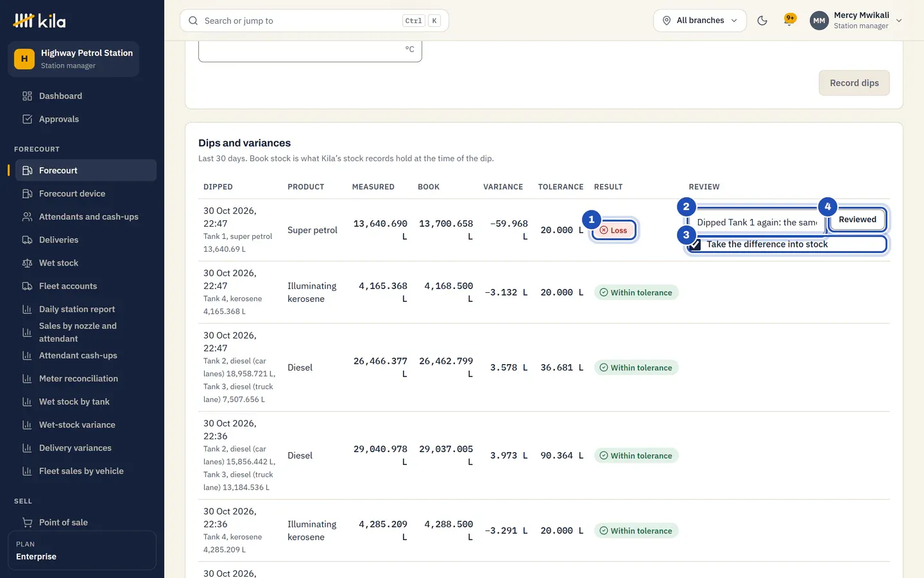Image resolution: width=924 pixels, height=578 pixels.
Task: Navigate to Delivery variances
Action: (86, 448)
